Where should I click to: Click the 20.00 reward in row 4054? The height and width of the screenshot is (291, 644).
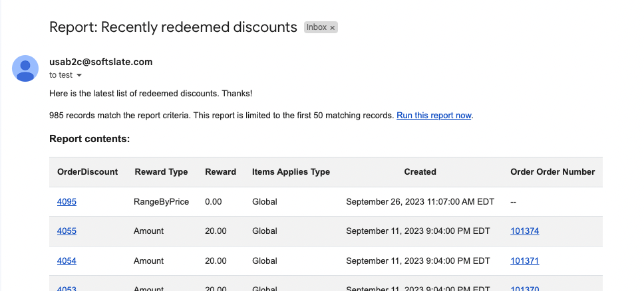(216, 260)
